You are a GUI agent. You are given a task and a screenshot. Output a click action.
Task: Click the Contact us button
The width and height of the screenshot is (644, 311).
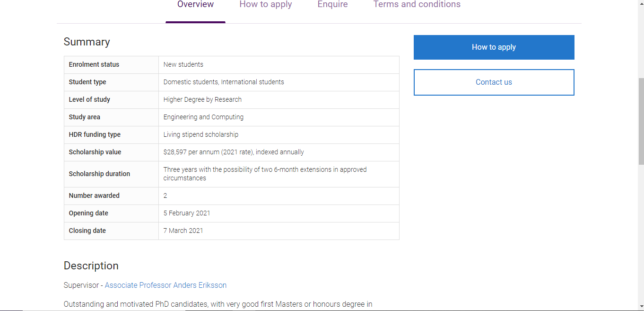point(494,82)
